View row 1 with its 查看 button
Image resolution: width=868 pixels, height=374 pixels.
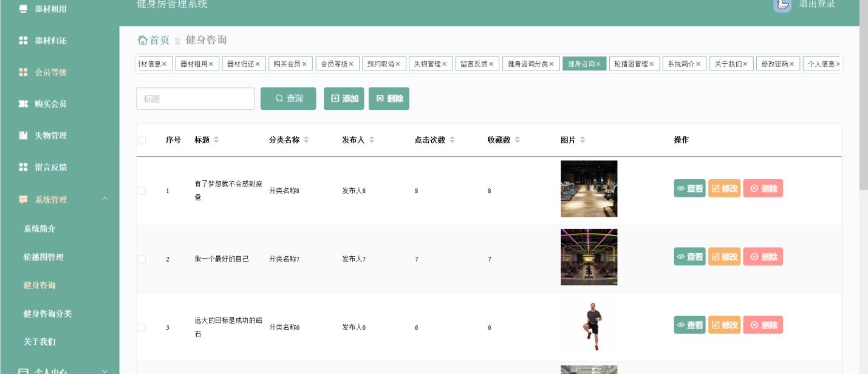coord(689,188)
